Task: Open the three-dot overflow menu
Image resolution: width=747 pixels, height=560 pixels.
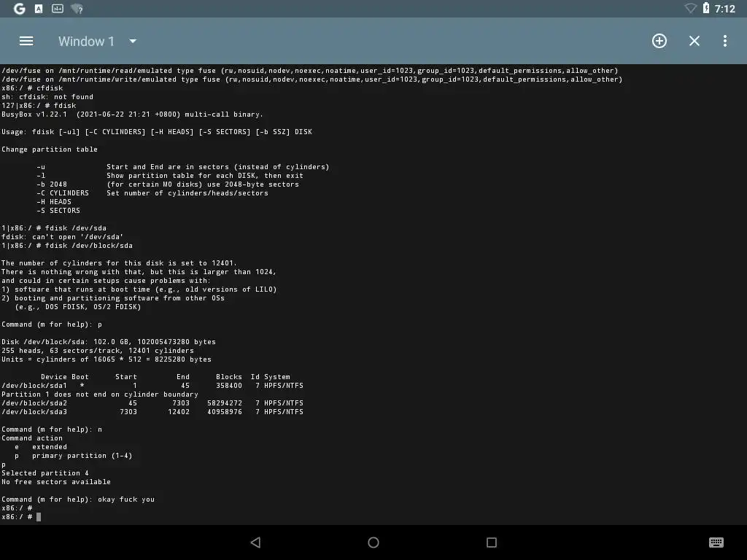Action: click(x=725, y=41)
